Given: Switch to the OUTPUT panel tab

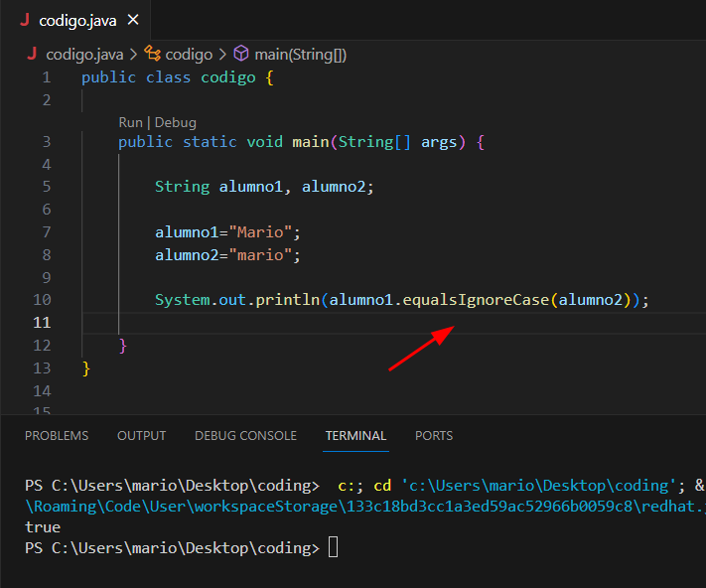Looking at the screenshot, I should pyautogui.click(x=141, y=435).
